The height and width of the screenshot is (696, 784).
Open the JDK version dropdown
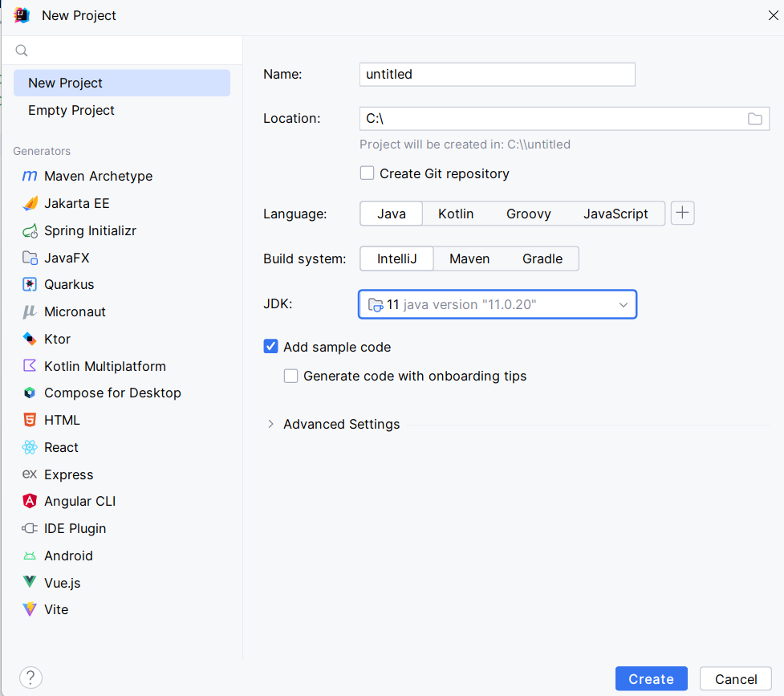(x=623, y=305)
